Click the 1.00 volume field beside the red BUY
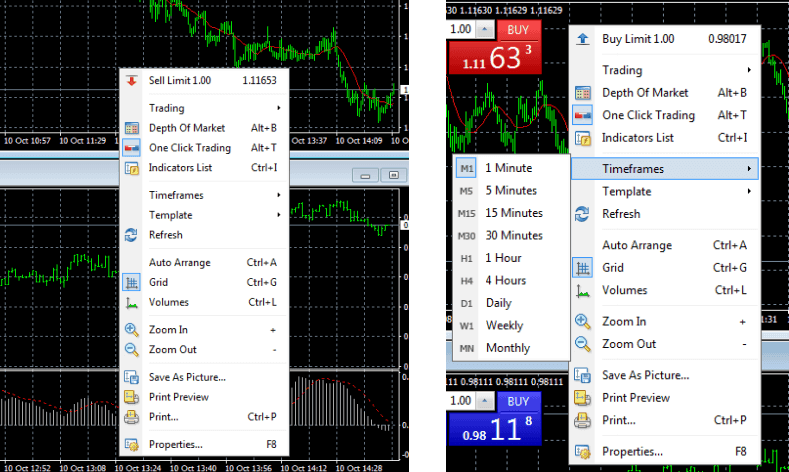789x472 pixels. point(461,30)
